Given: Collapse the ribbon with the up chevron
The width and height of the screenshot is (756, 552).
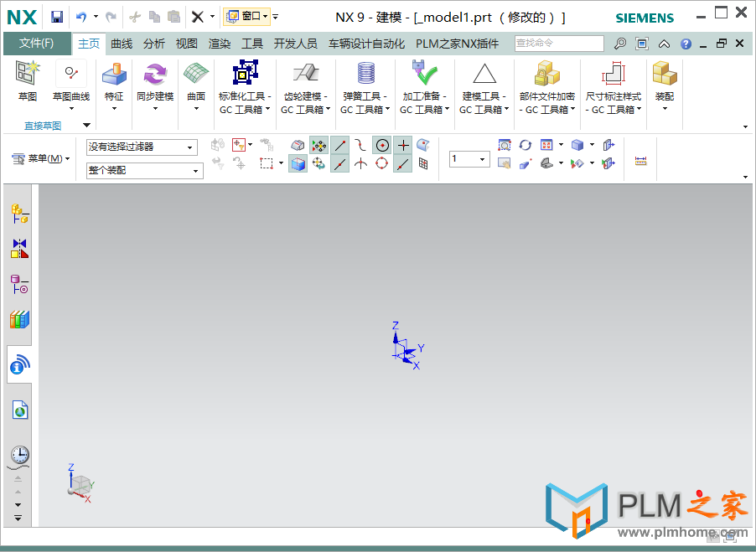Looking at the screenshot, I should click(664, 44).
